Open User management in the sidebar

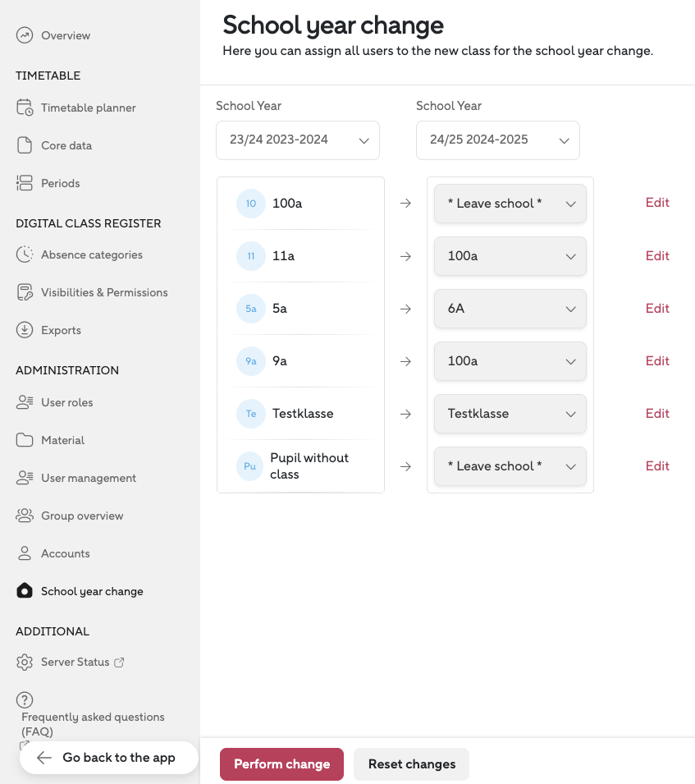pos(89,478)
